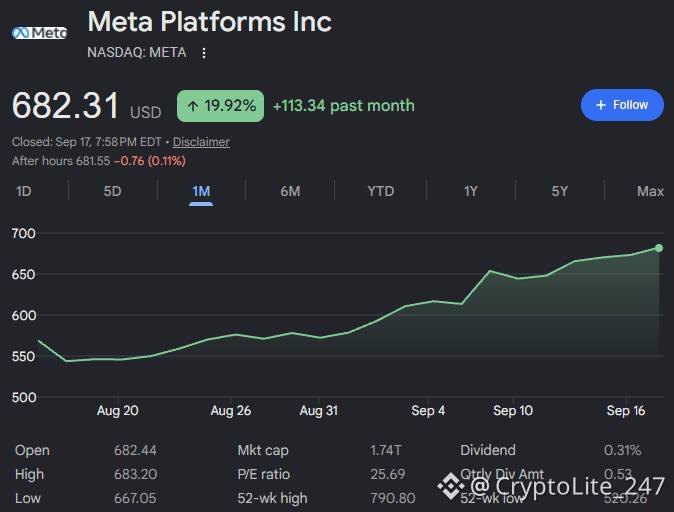The image size is (674, 512).
Task: Click the Aug 26 date on chart axis
Action: coord(230,411)
